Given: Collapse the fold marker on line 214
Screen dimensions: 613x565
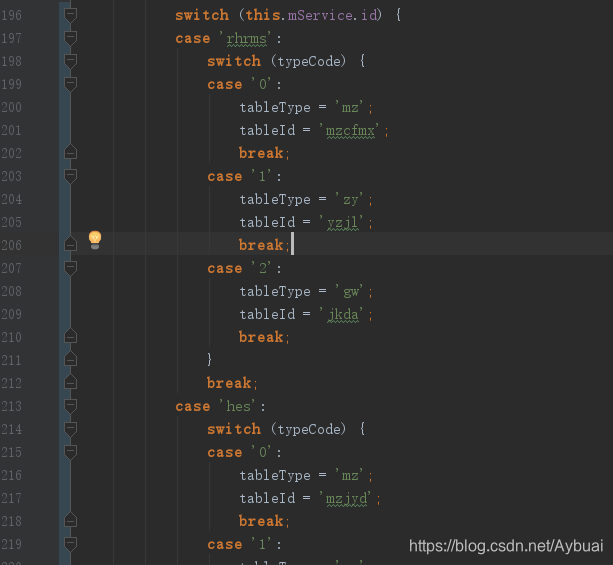Looking at the screenshot, I should [70, 430].
